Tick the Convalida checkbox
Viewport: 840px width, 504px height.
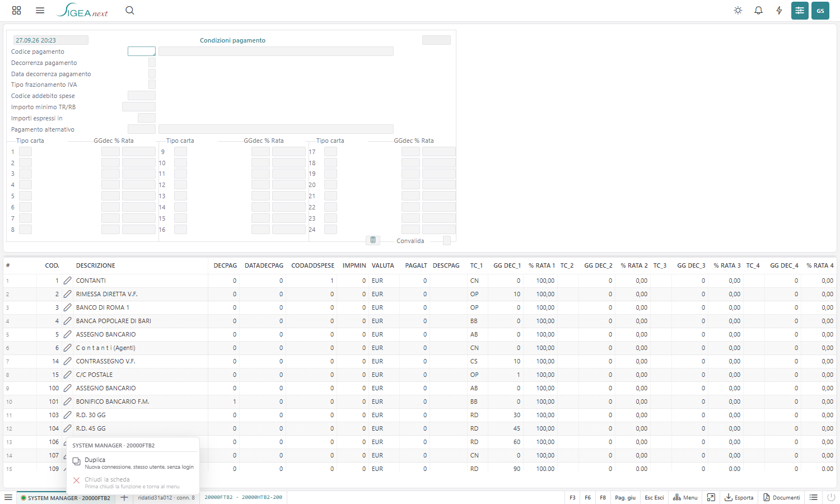pyautogui.click(x=447, y=241)
